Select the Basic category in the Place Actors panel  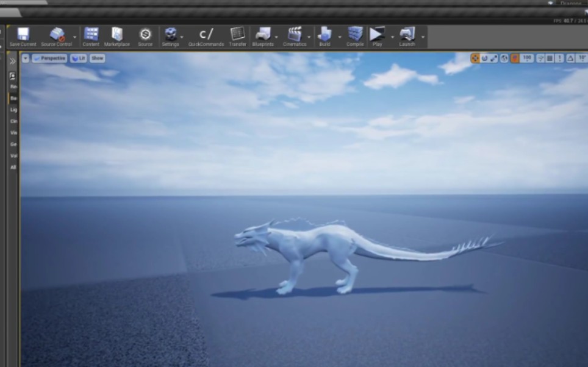[12, 97]
